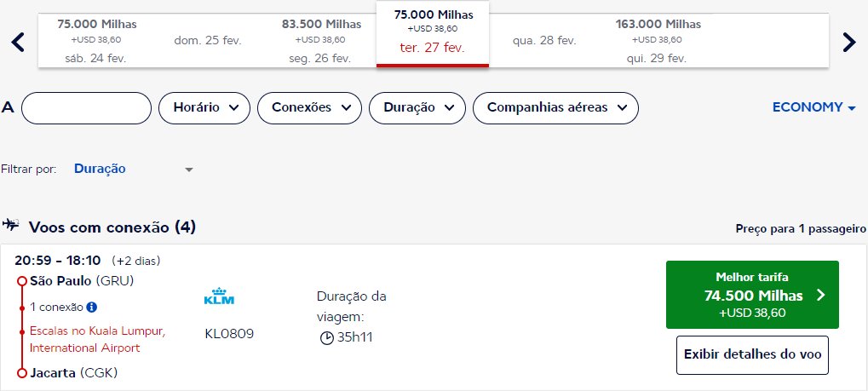Click the Jacarta destination route marker
The image size is (868, 391).
click(x=21, y=373)
